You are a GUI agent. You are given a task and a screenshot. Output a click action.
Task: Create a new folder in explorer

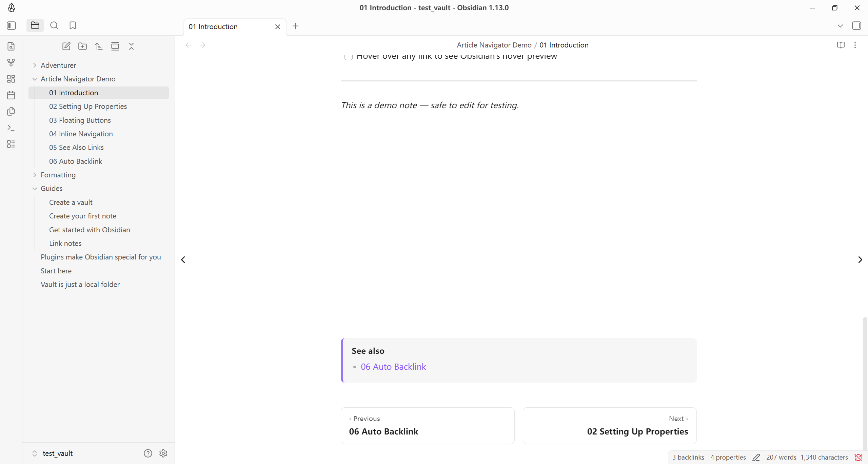[82, 46]
